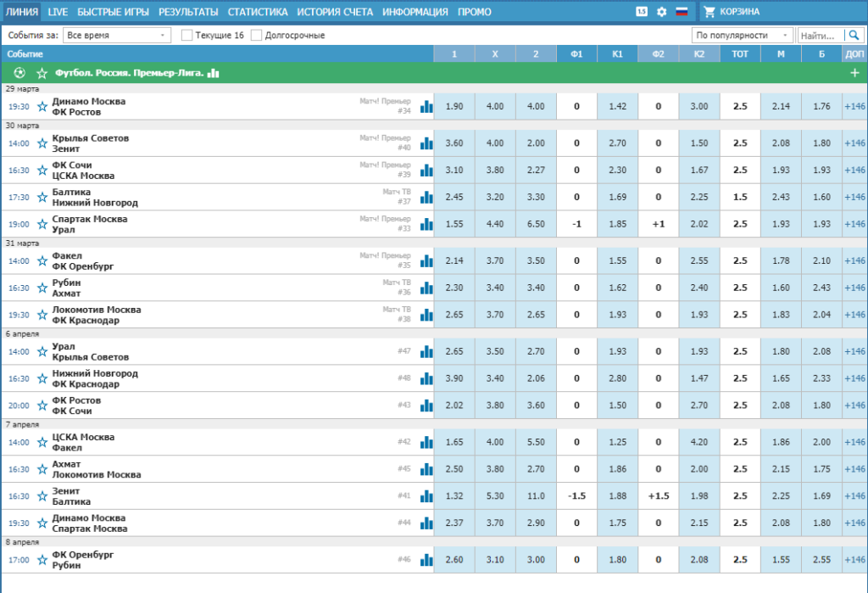
Task: Click the football icon in league header
Action: click(x=19, y=73)
